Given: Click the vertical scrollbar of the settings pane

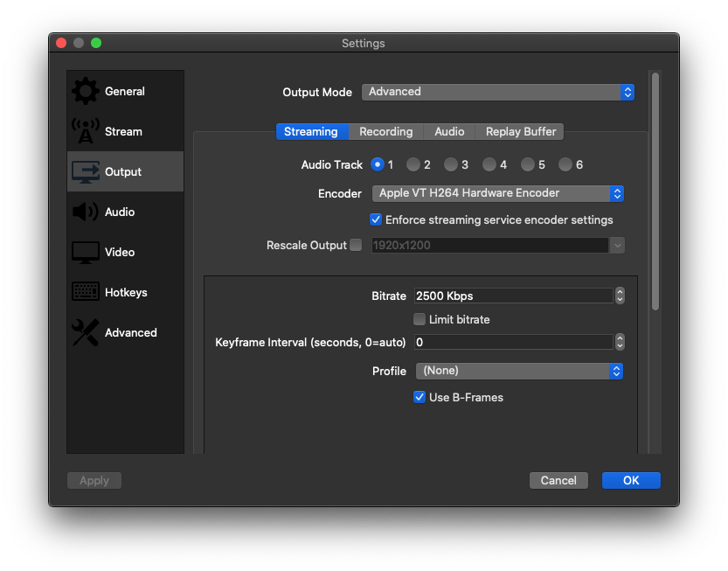Looking at the screenshot, I should point(655,191).
